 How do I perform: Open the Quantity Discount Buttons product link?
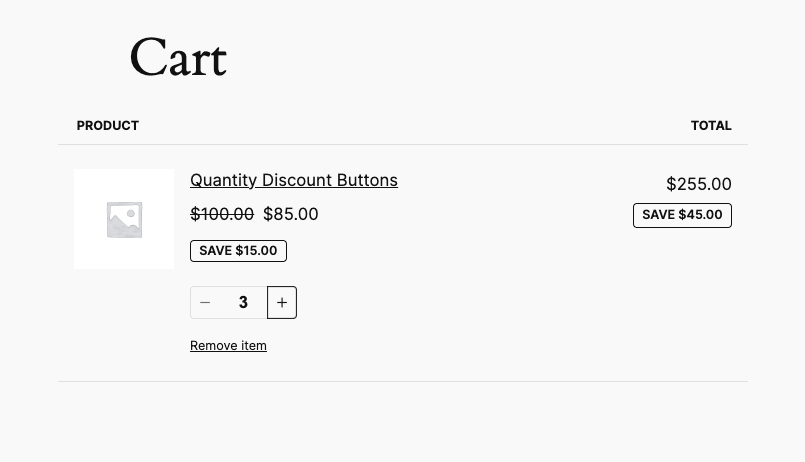294,180
